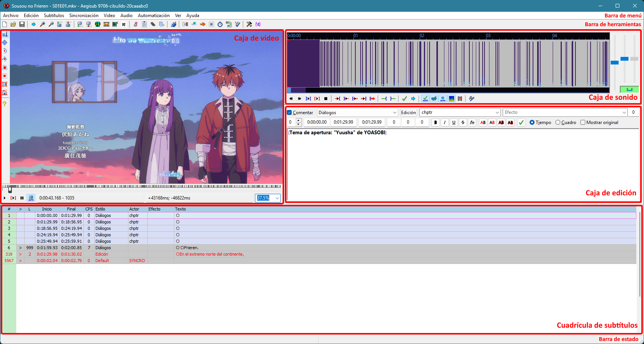Open the Sincronización menu
Viewport: 644px width, 344px height.
tap(84, 16)
